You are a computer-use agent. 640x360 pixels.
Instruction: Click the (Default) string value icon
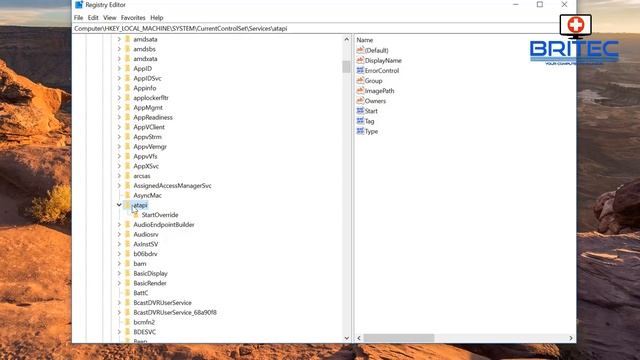360,50
